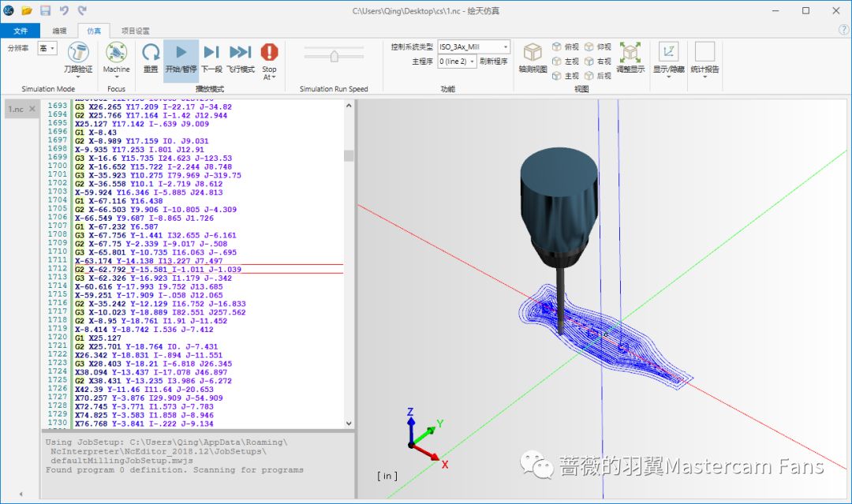
Task: Click the Machine focus icon
Action: coord(116,53)
